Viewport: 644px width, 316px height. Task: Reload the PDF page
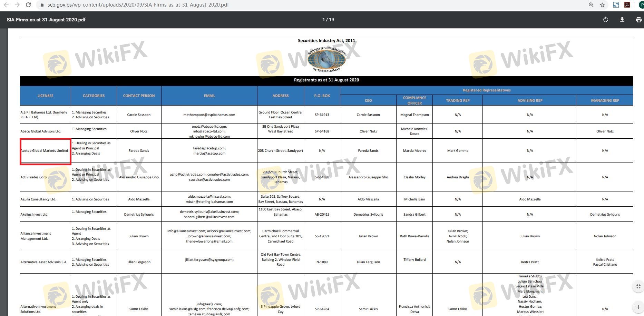(x=29, y=5)
